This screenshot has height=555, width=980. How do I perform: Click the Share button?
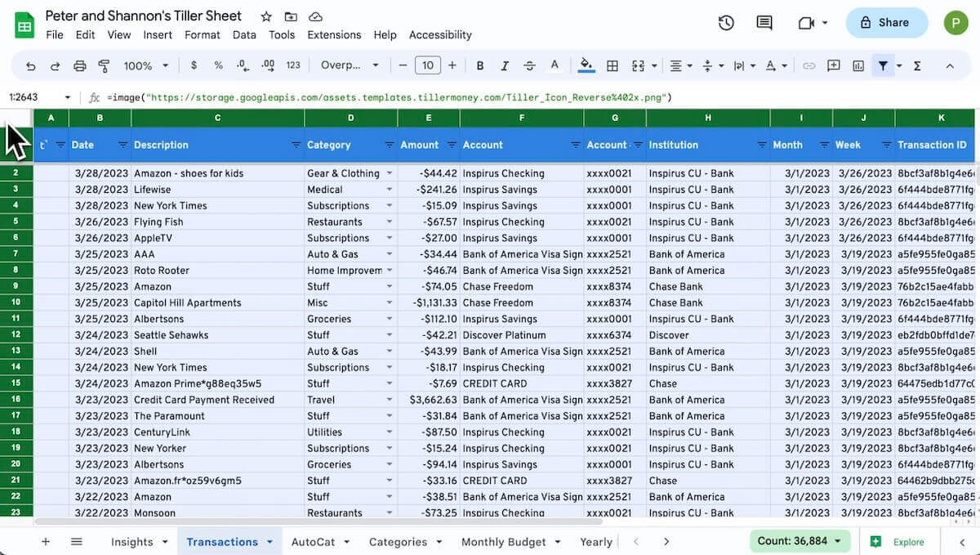click(886, 23)
